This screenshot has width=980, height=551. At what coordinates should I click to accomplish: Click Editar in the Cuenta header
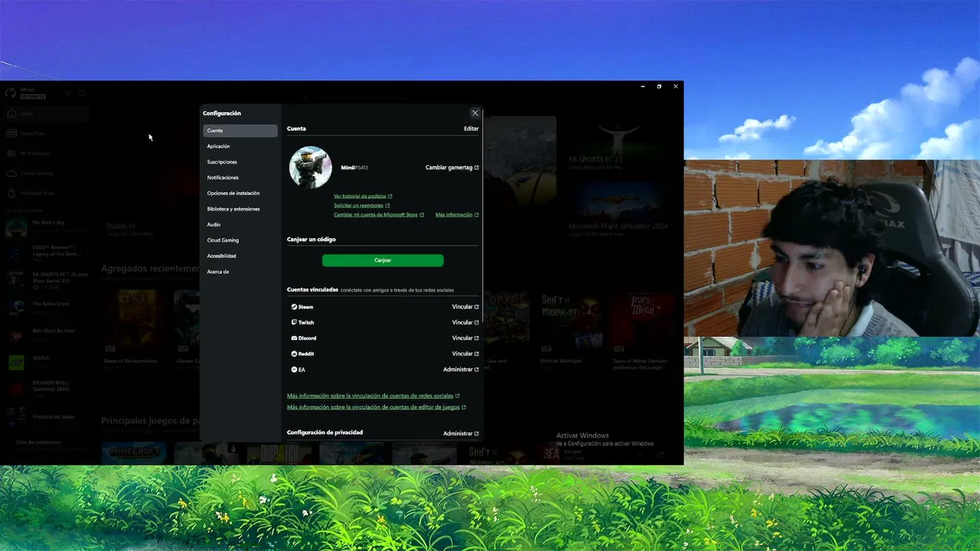tap(471, 129)
